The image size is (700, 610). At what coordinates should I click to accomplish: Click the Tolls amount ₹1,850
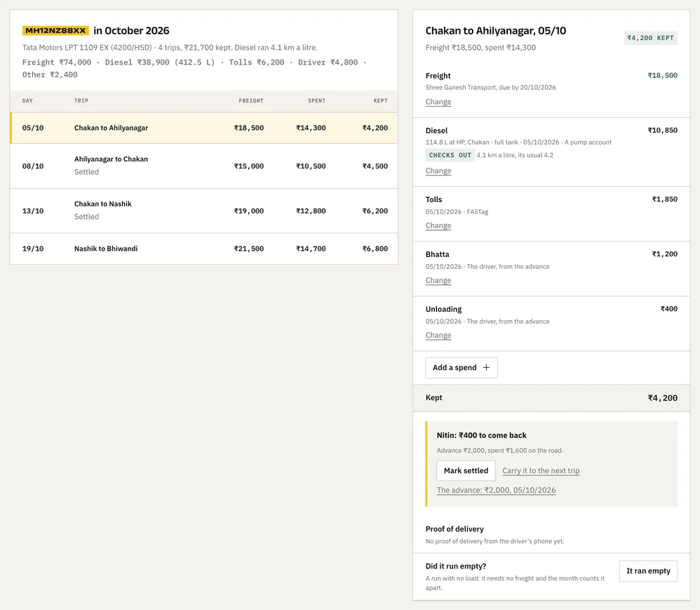[x=665, y=199]
